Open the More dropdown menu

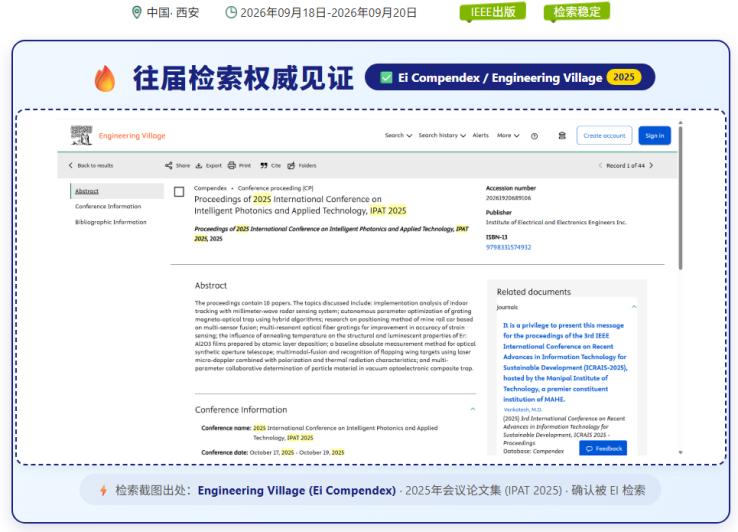(508, 136)
